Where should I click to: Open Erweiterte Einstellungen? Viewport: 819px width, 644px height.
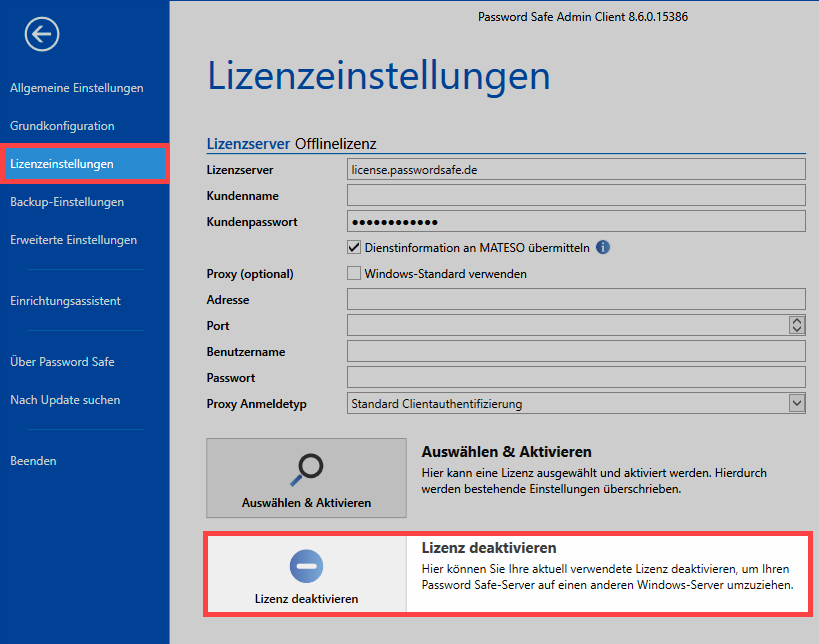pos(74,240)
